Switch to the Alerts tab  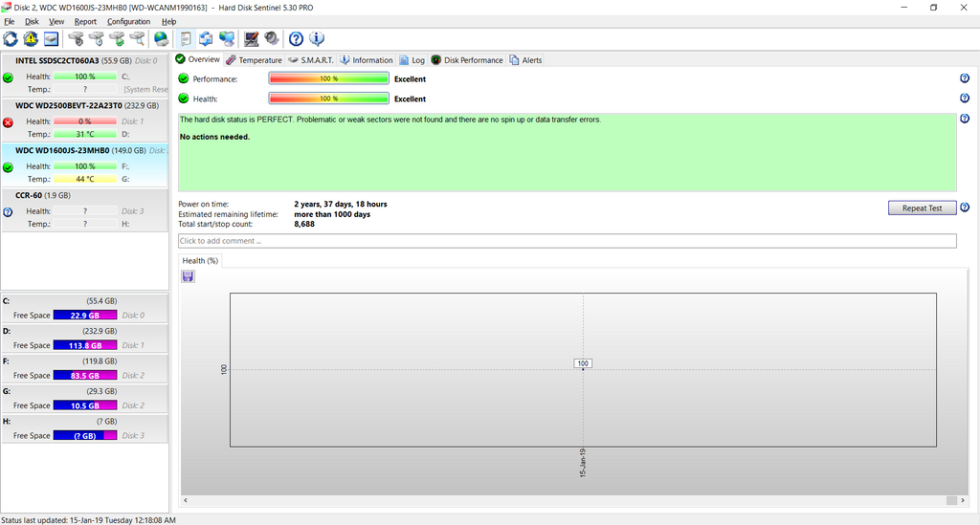click(x=525, y=60)
